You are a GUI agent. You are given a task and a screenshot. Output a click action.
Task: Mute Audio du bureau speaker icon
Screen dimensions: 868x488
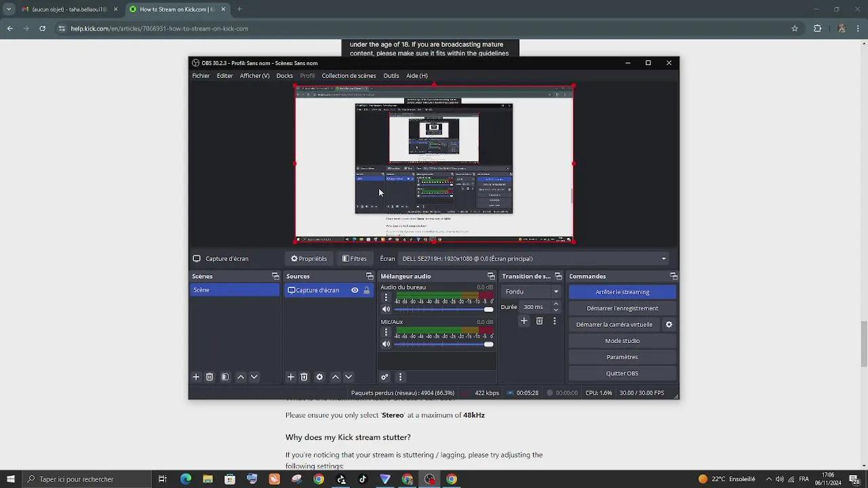click(x=386, y=309)
